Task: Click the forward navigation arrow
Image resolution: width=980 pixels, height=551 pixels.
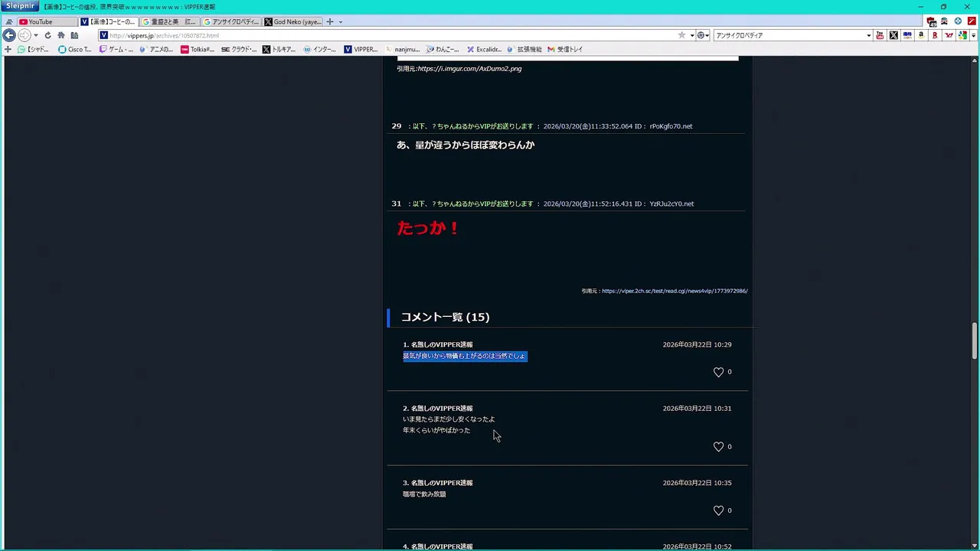Action: 24,35
